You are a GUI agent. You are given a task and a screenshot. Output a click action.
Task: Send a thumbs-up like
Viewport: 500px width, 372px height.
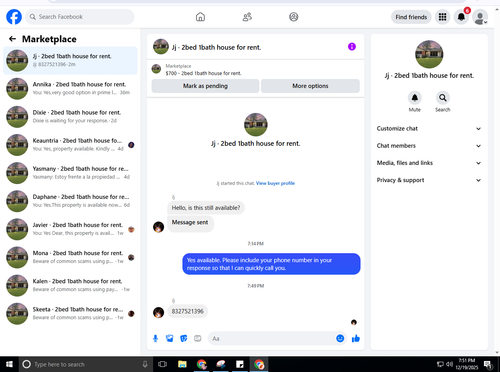point(356,339)
